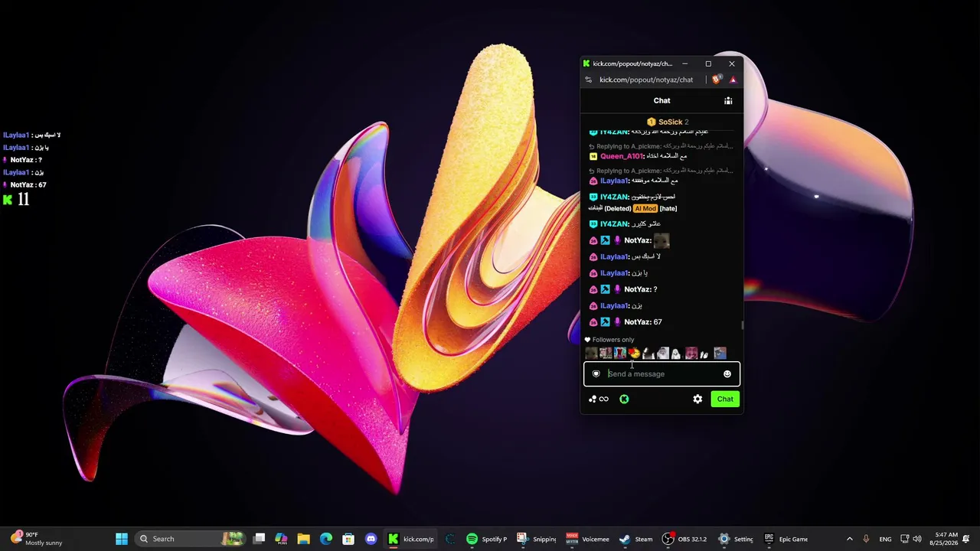Screen dimensions: 980x551
Task: Open Voicemeeter taskbar app
Action: coord(587,539)
